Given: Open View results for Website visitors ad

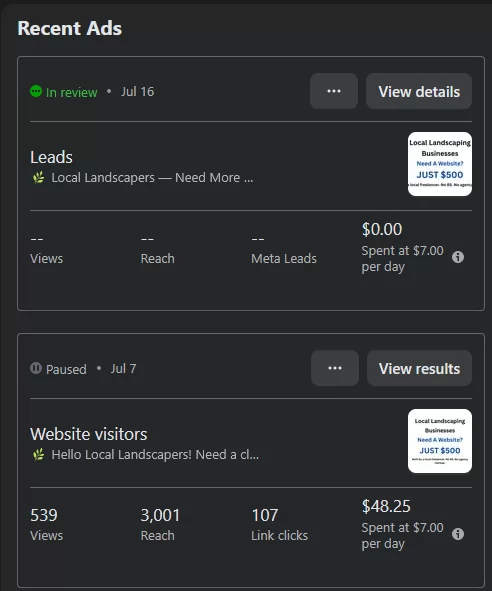Looking at the screenshot, I should tap(419, 368).
